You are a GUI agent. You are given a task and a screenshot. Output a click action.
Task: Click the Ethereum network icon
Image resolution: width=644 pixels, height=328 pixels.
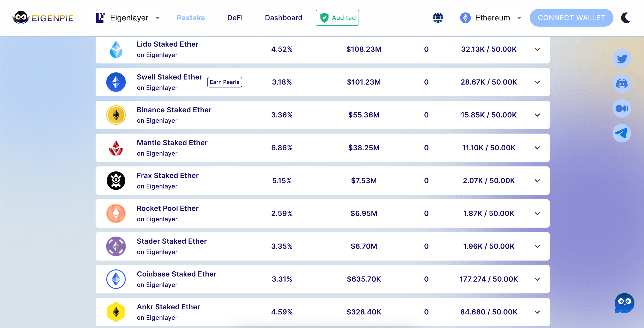click(465, 18)
